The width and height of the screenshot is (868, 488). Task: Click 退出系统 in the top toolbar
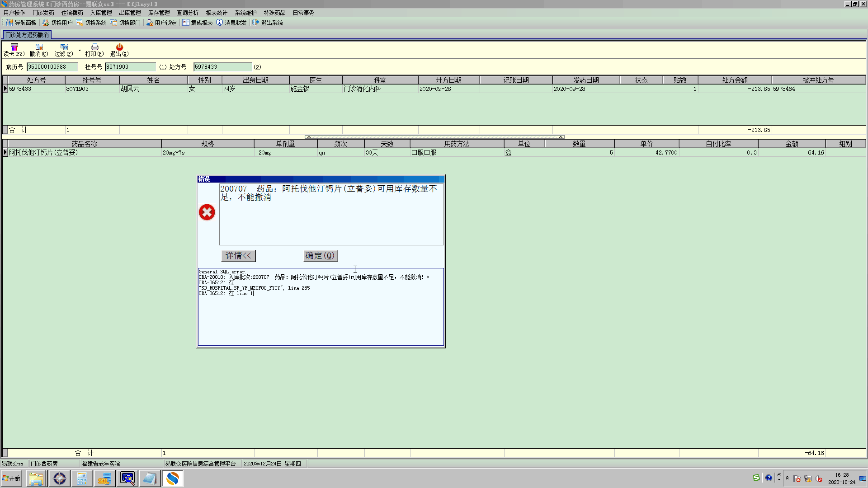[268, 23]
